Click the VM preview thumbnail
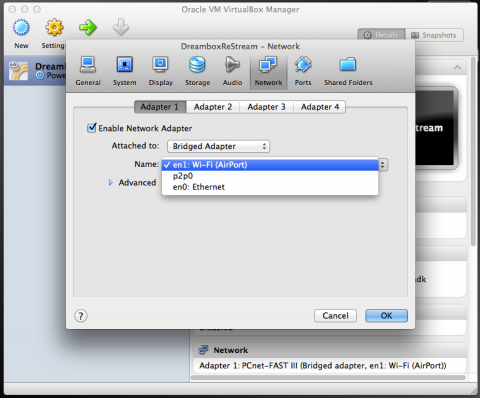480x398 pixels. click(x=436, y=128)
